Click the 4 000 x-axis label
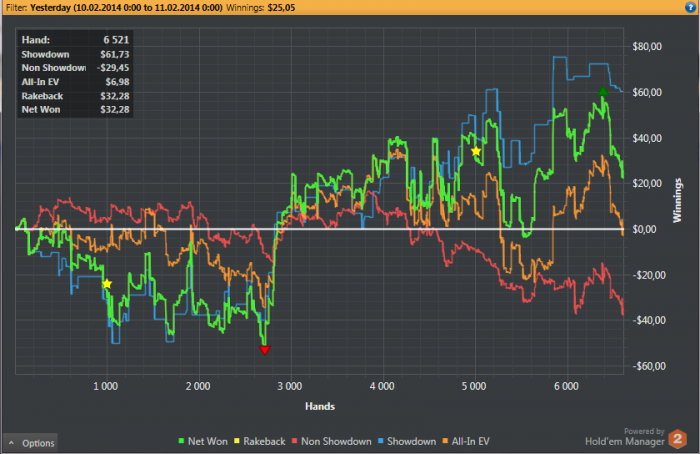This screenshot has height=454, width=700. point(382,386)
